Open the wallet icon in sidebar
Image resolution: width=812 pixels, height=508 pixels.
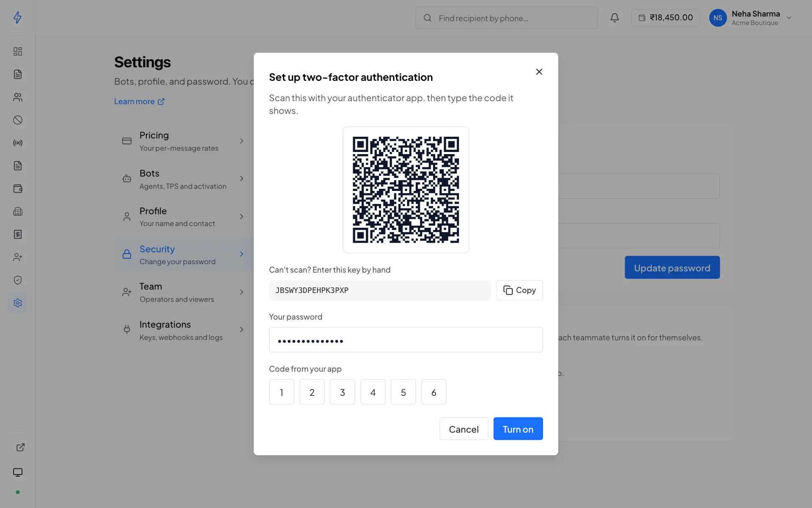(x=17, y=188)
